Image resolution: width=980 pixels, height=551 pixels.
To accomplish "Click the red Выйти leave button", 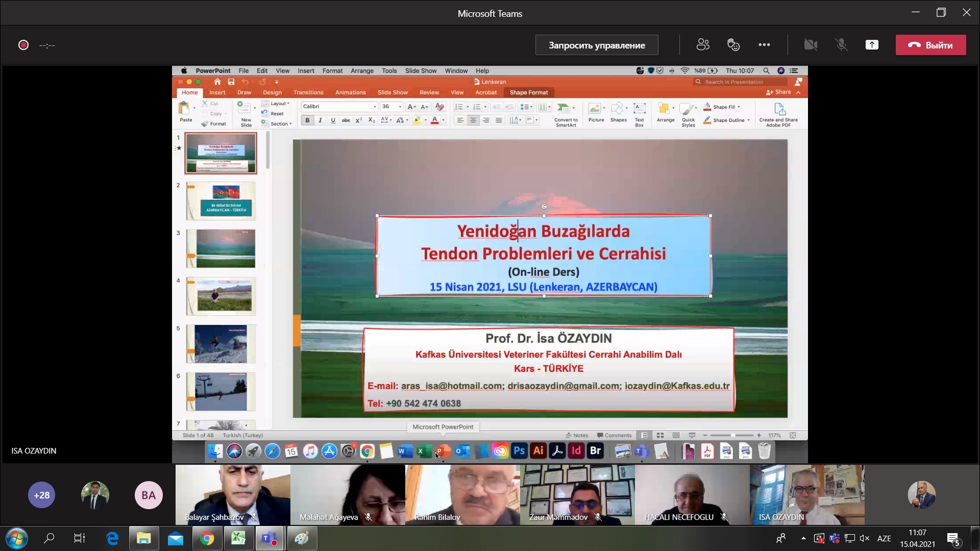I will 930,45.
